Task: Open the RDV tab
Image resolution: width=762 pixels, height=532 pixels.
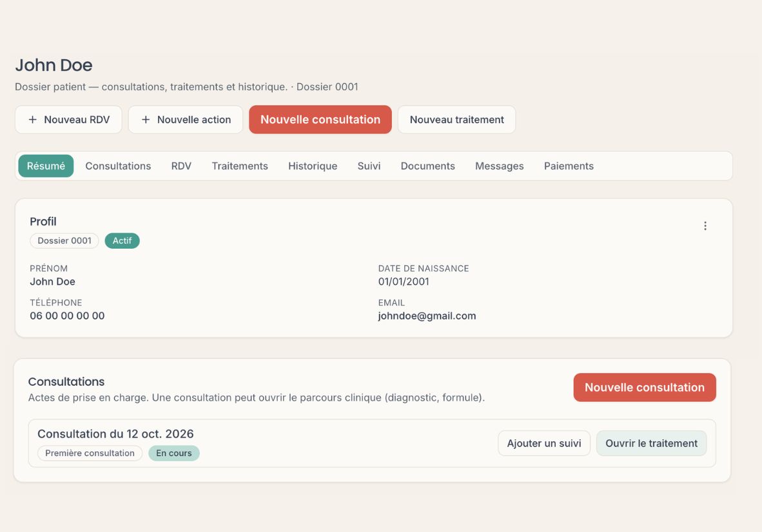Action: click(x=181, y=166)
